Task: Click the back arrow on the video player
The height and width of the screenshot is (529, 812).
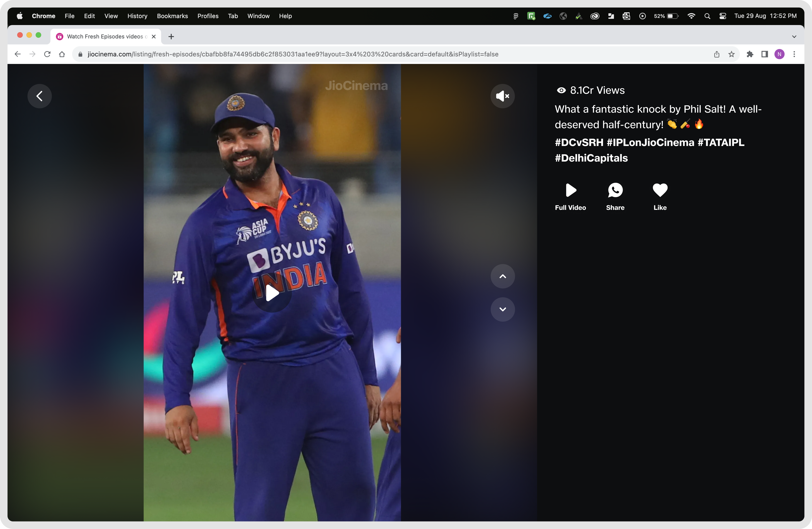Action: click(40, 96)
